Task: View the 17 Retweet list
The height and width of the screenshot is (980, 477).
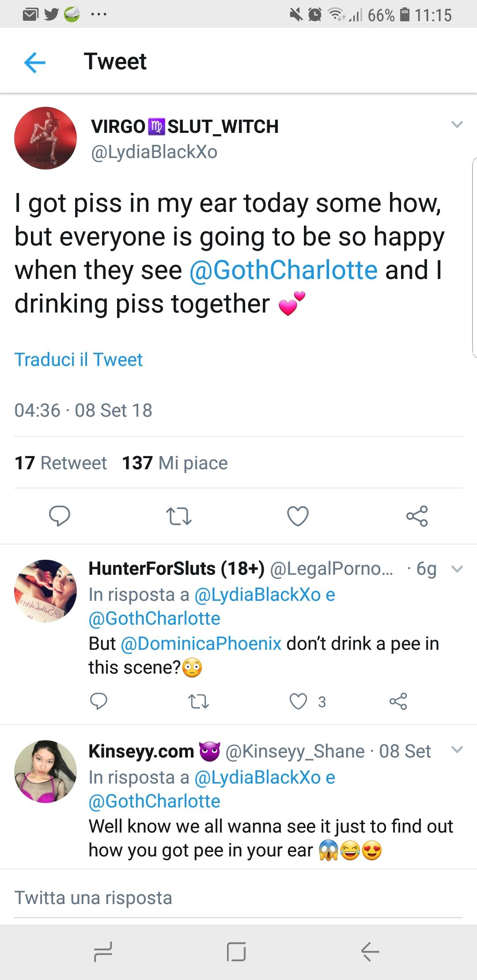Action: [x=61, y=463]
